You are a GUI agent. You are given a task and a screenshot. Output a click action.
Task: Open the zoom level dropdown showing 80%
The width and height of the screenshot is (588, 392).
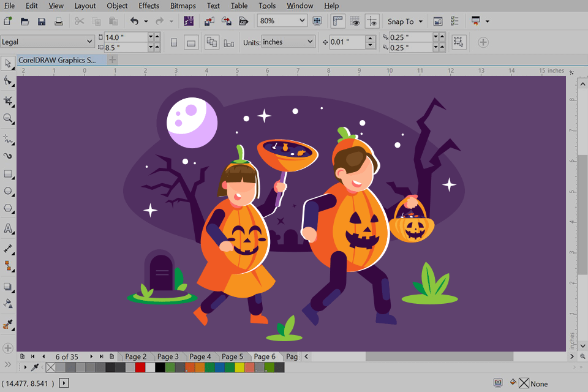pos(281,20)
